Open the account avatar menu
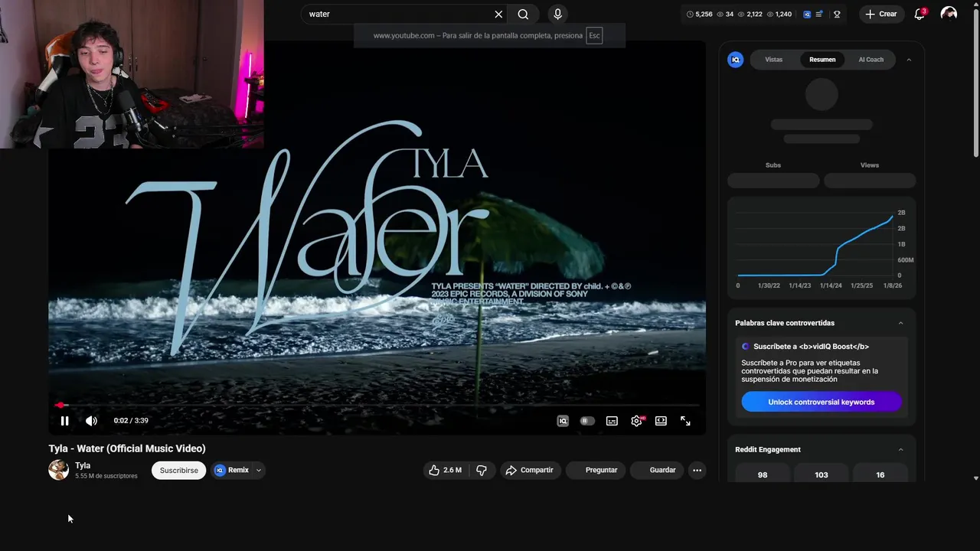Image resolution: width=980 pixels, height=551 pixels. click(949, 14)
